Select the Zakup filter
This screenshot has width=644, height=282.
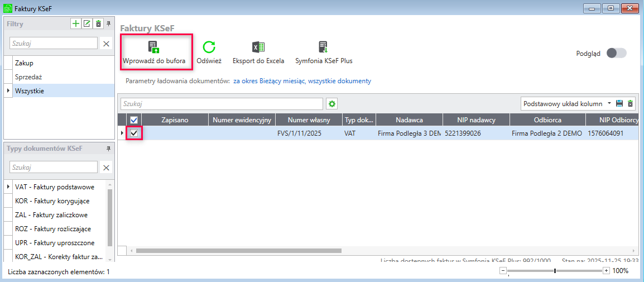(x=25, y=63)
